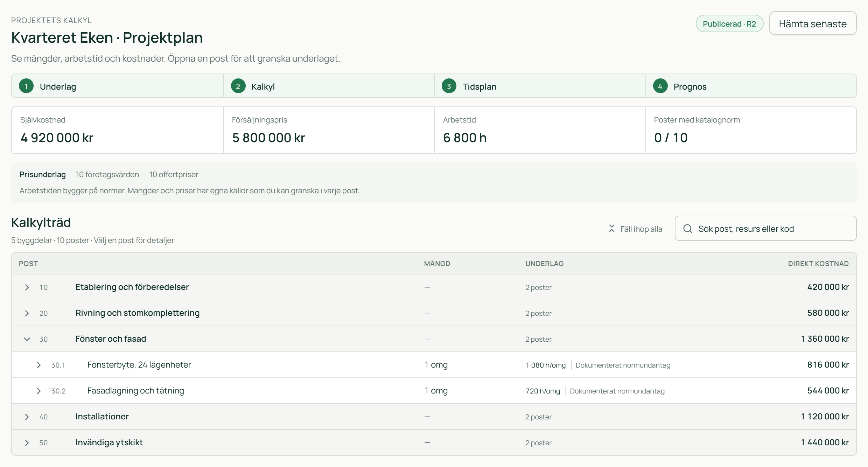Expand post 30.2 Fasadlagning chevron
This screenshot has width=868, height=467.
[39, 391]
